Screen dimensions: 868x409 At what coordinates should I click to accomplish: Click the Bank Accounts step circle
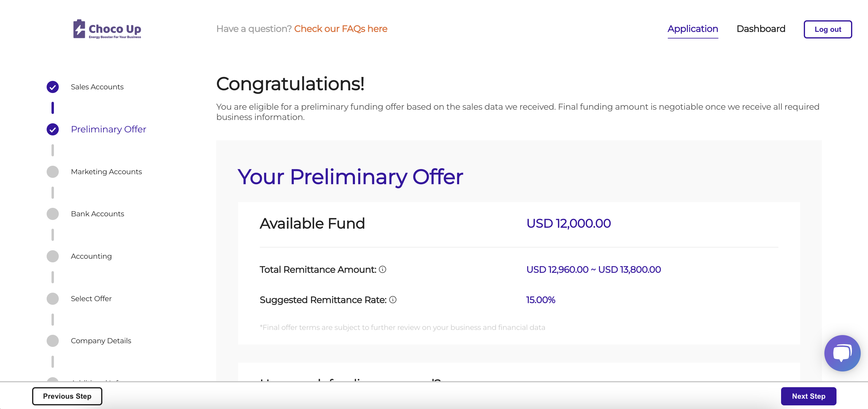tap(53, 214)
